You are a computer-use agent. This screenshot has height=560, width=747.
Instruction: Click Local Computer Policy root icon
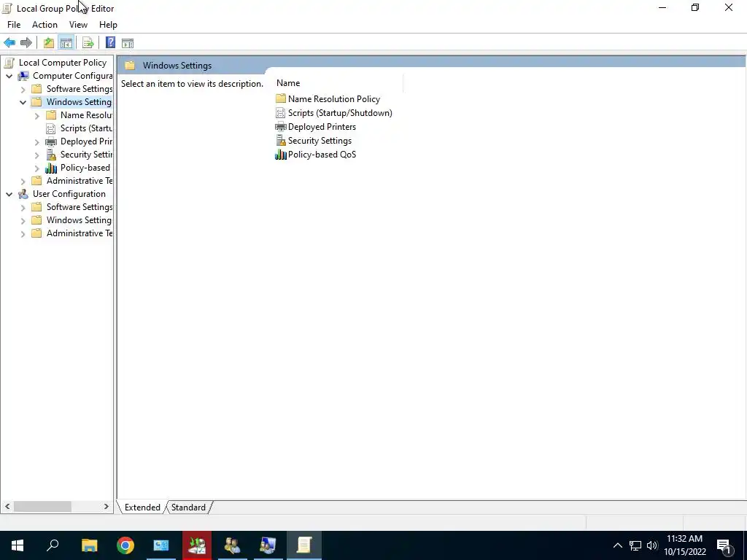tap(8, 63)
